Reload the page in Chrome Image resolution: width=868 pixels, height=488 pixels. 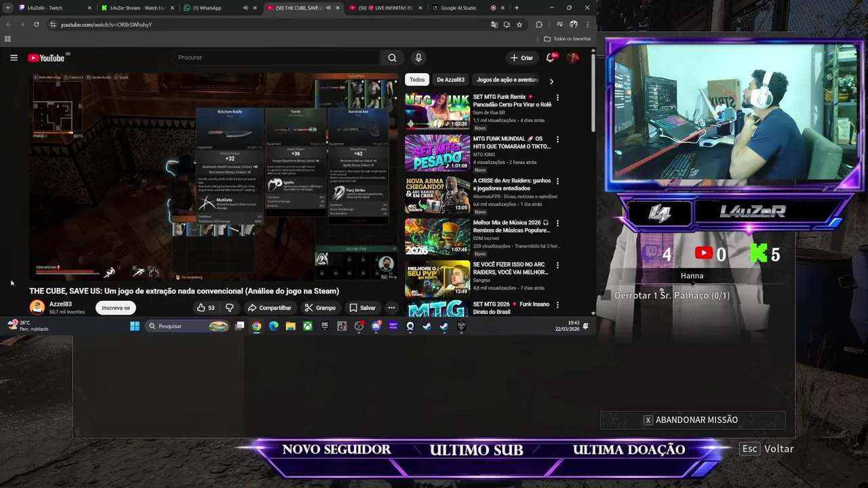[37, 24]
